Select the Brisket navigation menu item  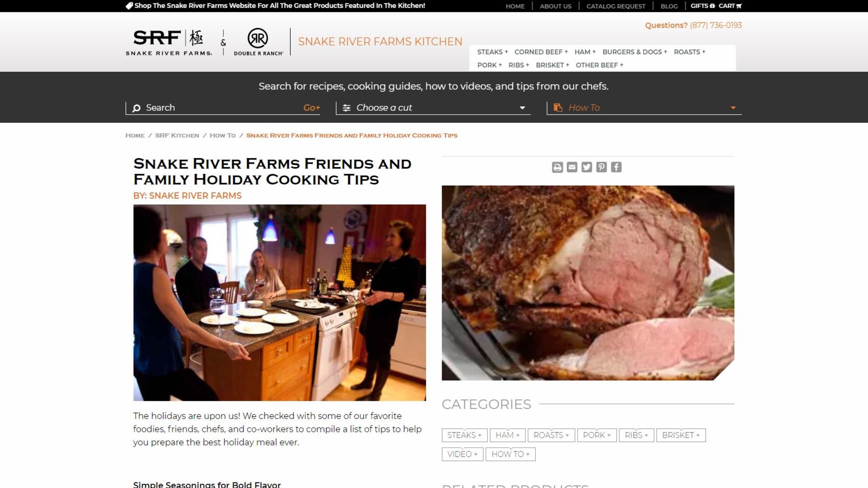click(552, 65)
